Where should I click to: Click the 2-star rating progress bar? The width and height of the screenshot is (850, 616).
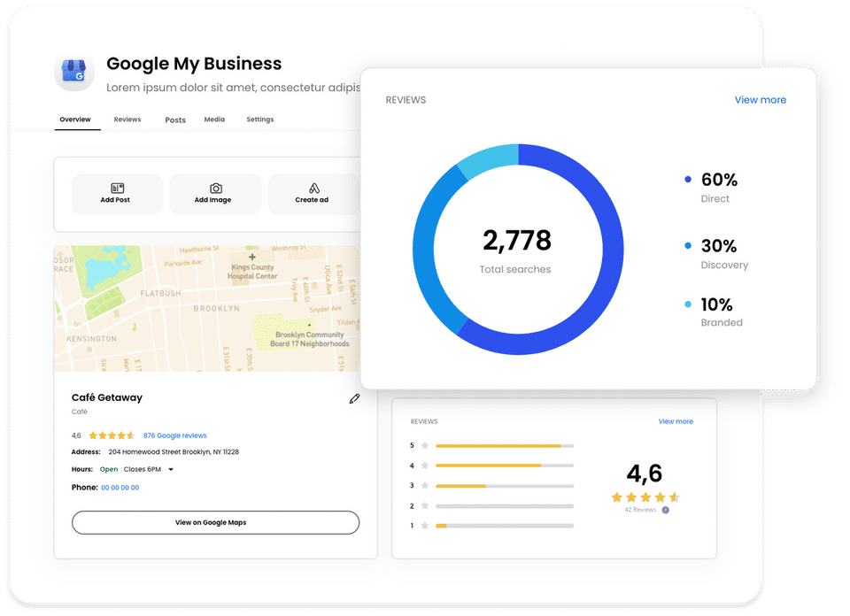(505, 506)
